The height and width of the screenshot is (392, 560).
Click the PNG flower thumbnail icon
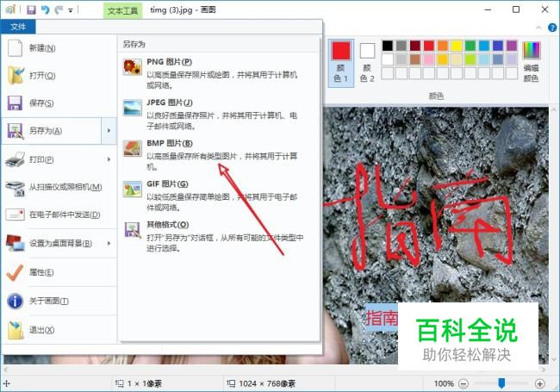pyautogui.click(x=133, y=67)
